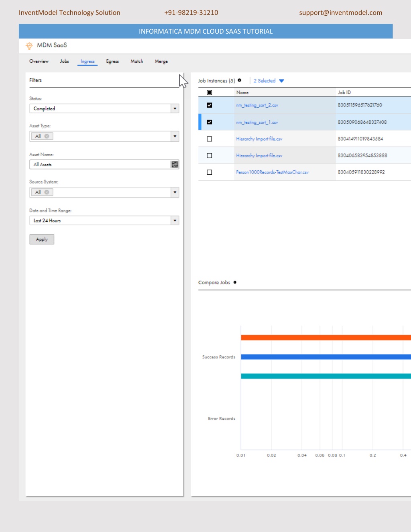Screen dimensions: 411x532
Task: Open nm_testing_sort_2.csv job link
Action: tap(257, 105)
